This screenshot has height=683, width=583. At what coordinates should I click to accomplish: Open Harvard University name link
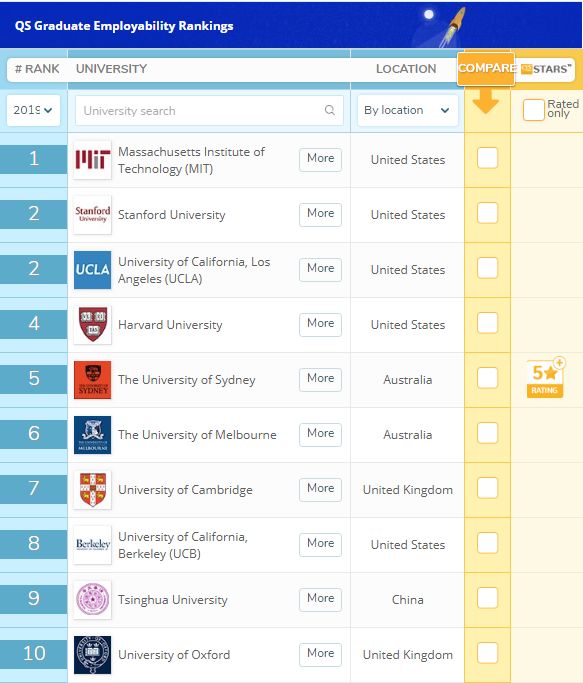tap(170, 325)
